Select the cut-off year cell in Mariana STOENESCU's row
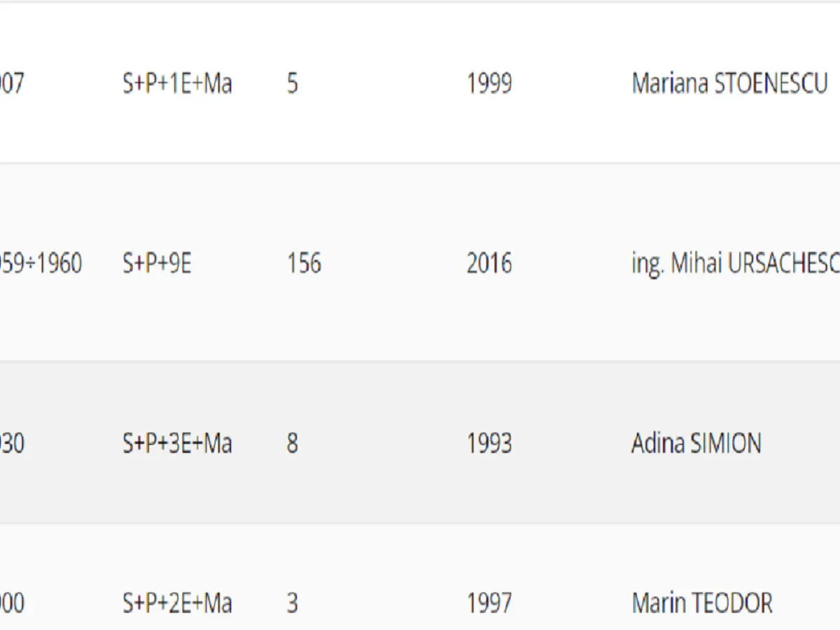Image resolution: width=840 pixels, height=630 pixels. [x=12, y=84]
